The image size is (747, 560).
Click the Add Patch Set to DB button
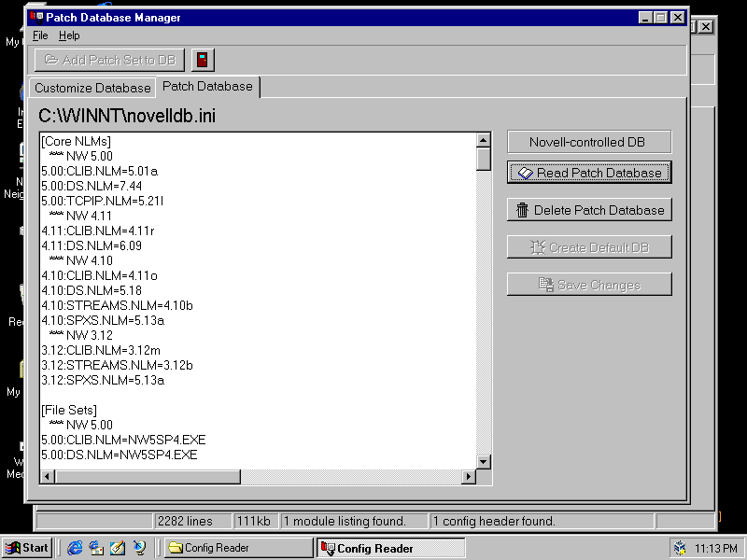(109, 60)
